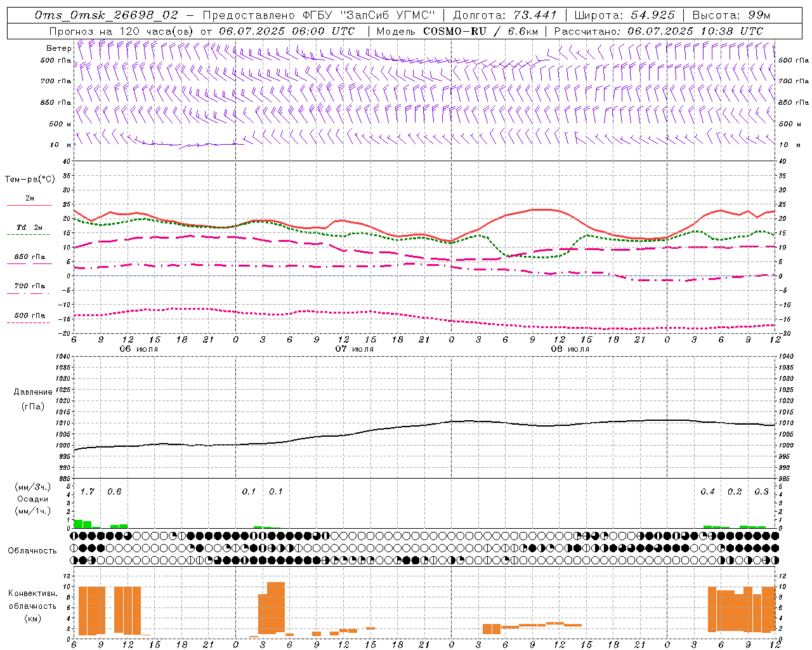The width and height of the screenshot is (812, 650).
Task: Click the elevation text "Высота: 99м"
Action: click(731, 15)
